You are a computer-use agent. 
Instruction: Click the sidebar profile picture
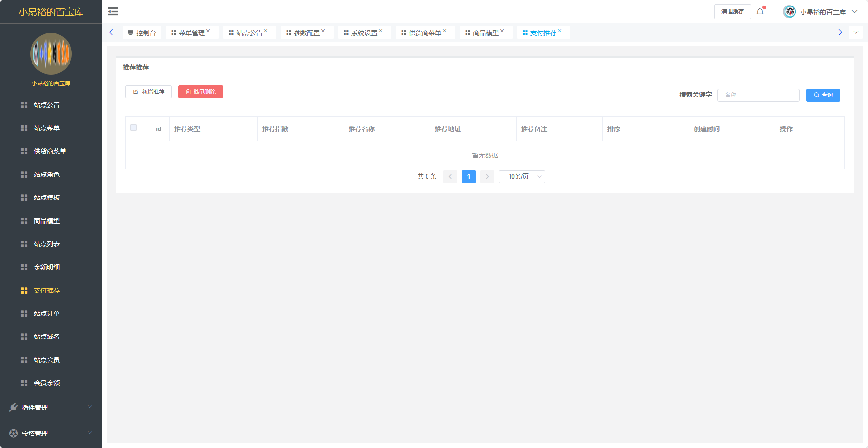pos(51,54)
